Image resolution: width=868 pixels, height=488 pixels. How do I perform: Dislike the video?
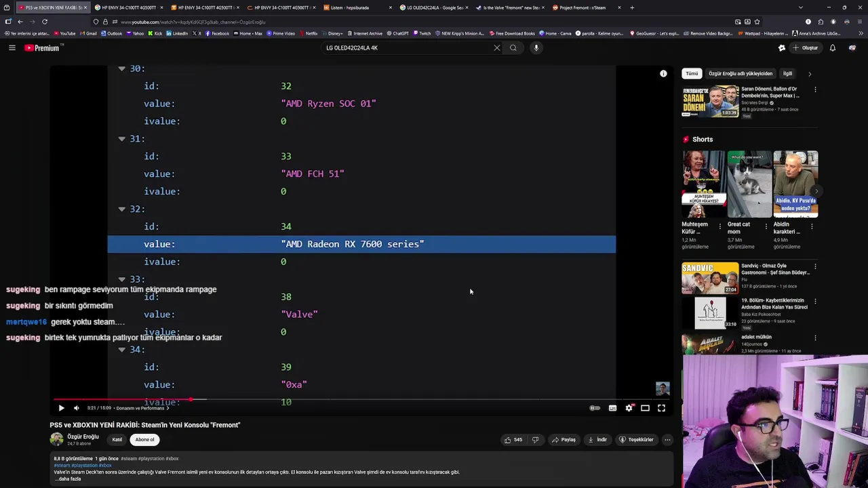[535, 440]
